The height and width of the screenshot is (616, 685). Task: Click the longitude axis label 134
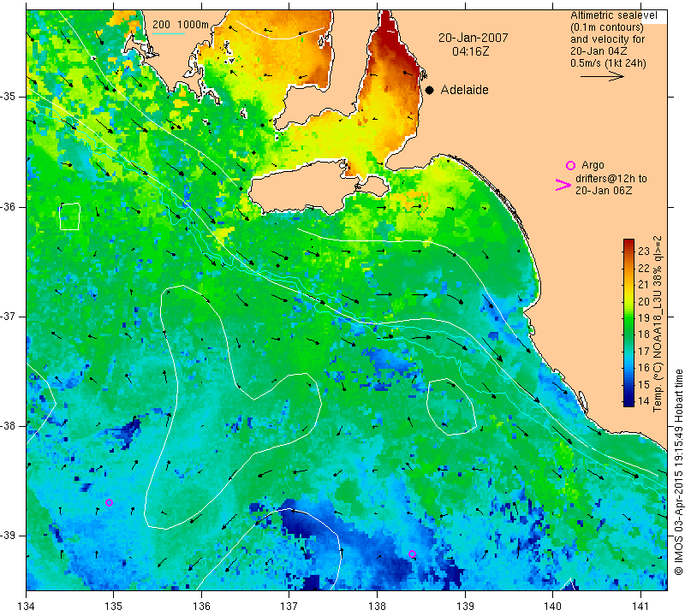pos(27,607)
